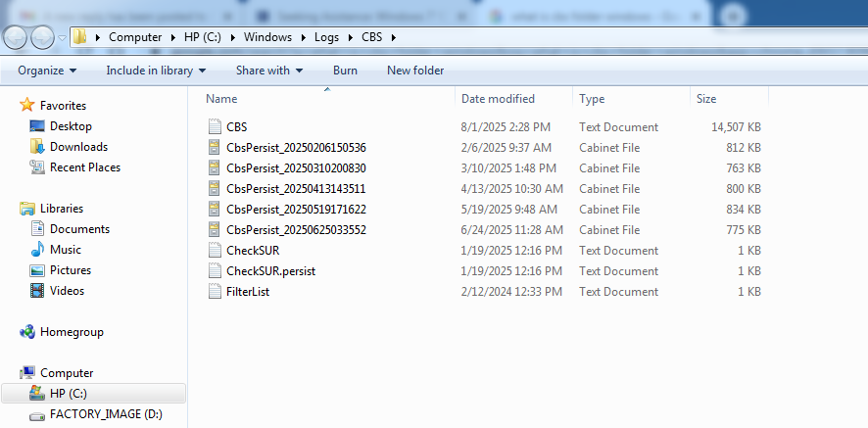Screen dimensions: 868x428
Task: Click the HP (C:) drive icon in sidebar
Action: (x=37, y=393)
